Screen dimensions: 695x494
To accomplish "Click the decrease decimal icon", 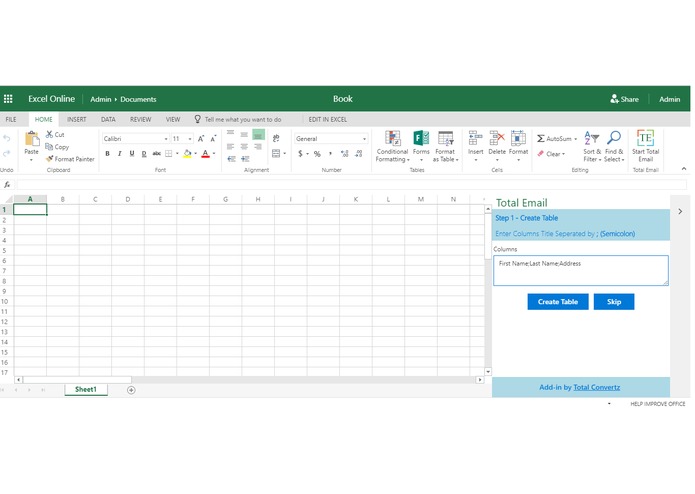I will click(x=359, y=154).
